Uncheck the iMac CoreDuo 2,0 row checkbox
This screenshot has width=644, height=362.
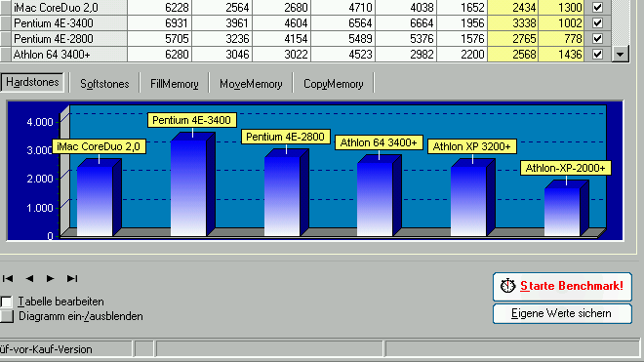(597, 8)
